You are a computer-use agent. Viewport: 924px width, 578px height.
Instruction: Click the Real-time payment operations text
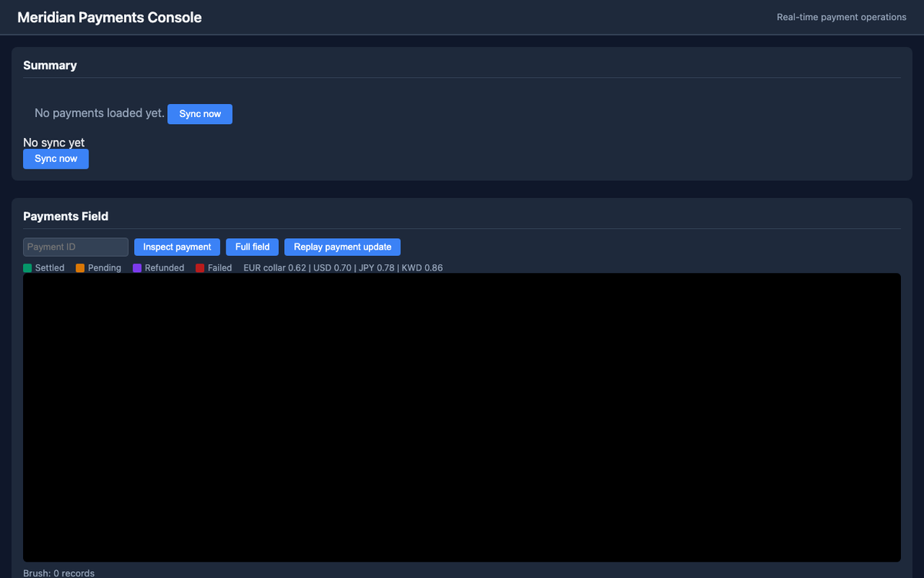click(x=842, y=18)
